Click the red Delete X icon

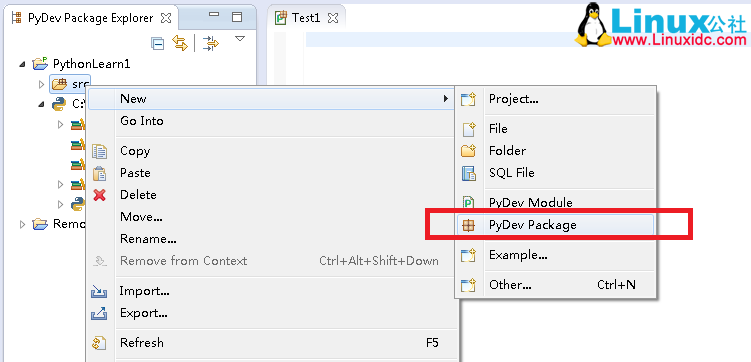coord(99,195)
